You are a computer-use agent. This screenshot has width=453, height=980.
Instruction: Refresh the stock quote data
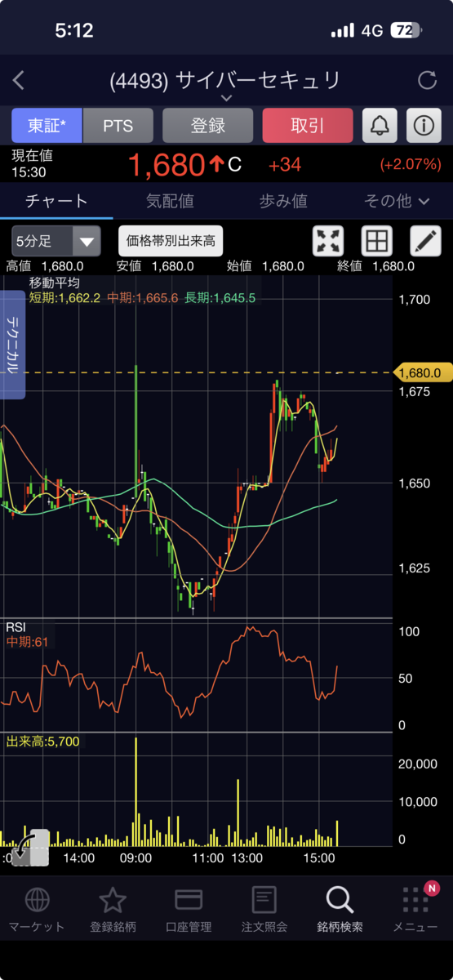click(426, 80)
